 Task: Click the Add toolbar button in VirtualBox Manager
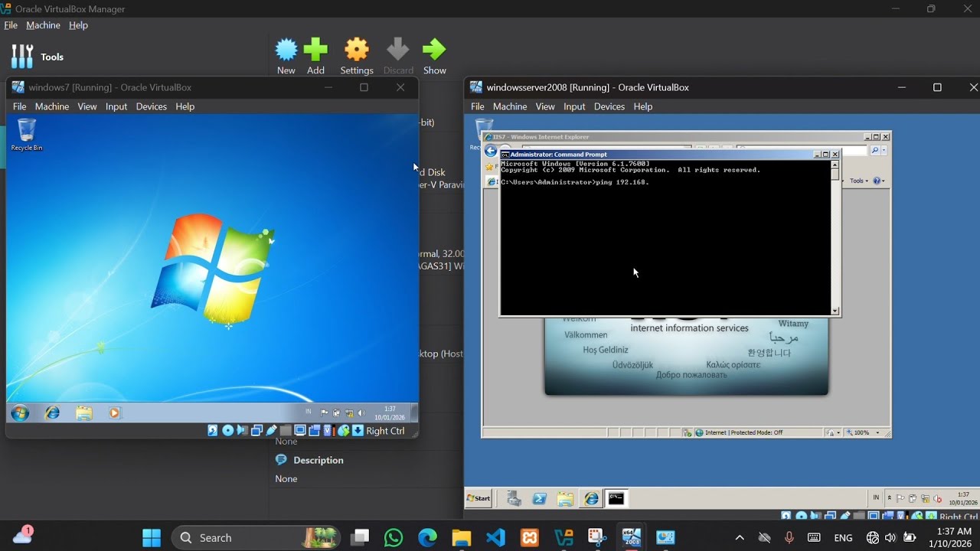tap(315, 57)
